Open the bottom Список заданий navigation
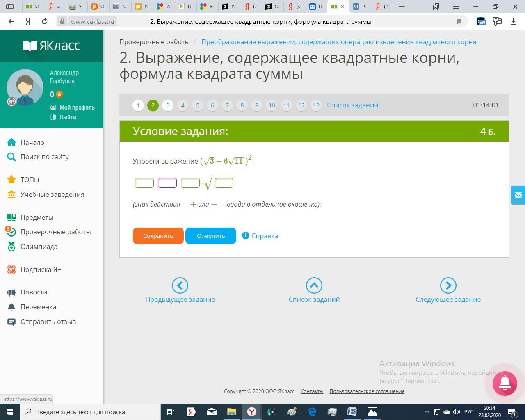This screenshot has width=525, height=420. pyautogui.click(x=314, y=291)
